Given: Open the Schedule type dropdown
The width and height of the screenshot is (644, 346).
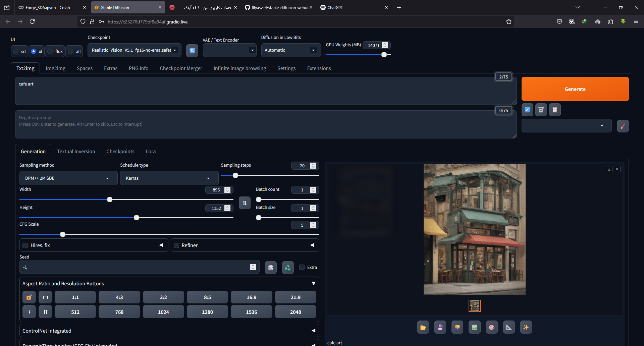Looking at the screenshot, I should 169,178.
